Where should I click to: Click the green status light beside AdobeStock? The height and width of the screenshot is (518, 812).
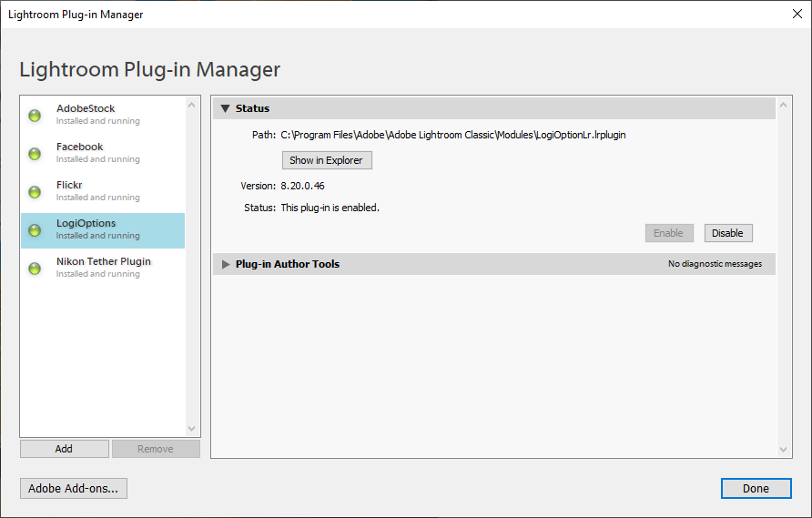(35, 116)
